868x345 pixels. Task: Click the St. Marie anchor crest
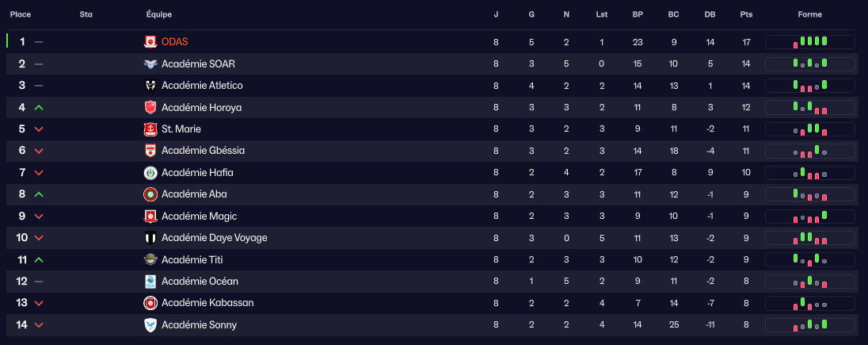150,129
